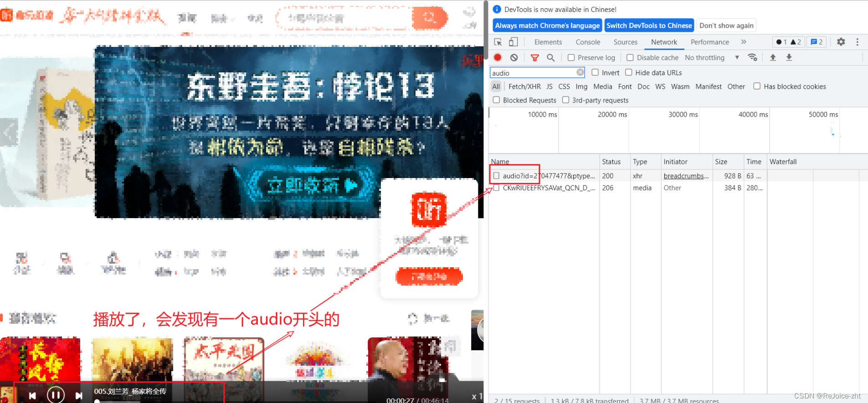
Task: Open network conditions wifi icon
Action: [x=753, y=57]
